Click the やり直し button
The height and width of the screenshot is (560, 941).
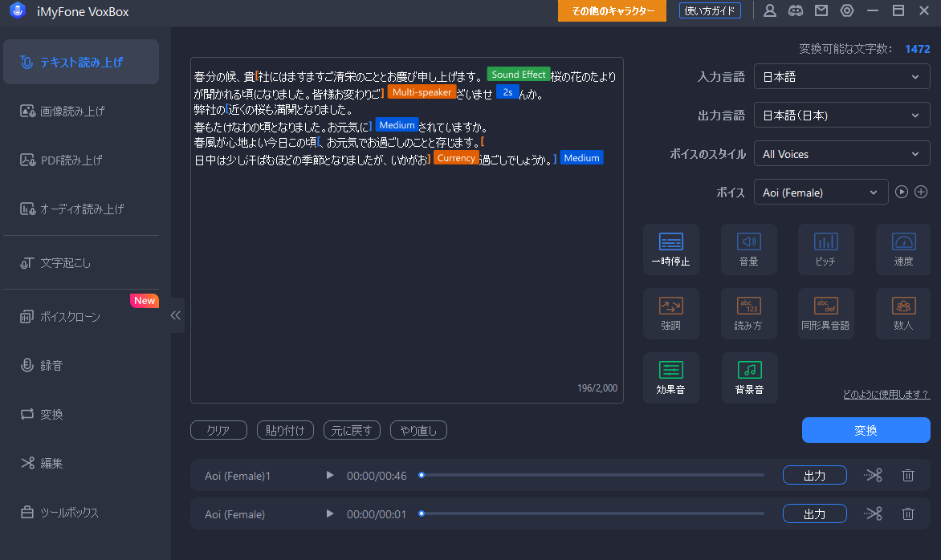[x=418, y=430]
